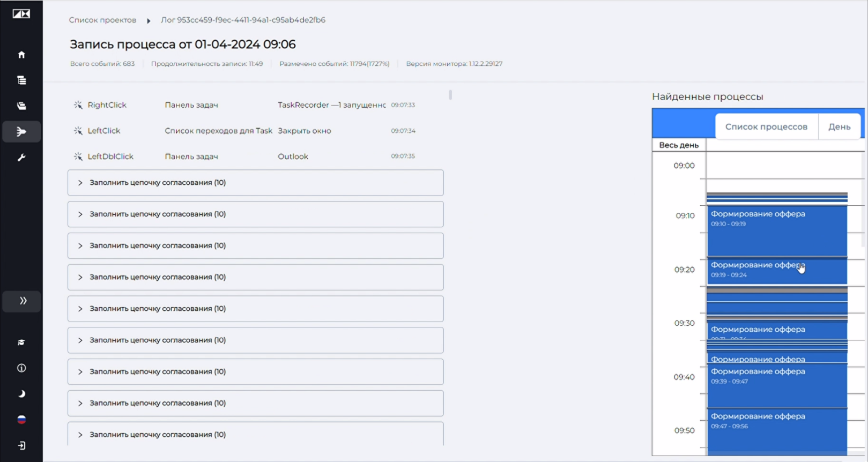This screenshot has width=868, height=462.
Task: Go to 'Список проектов' breadcrumb link
Action: [102, 20]
